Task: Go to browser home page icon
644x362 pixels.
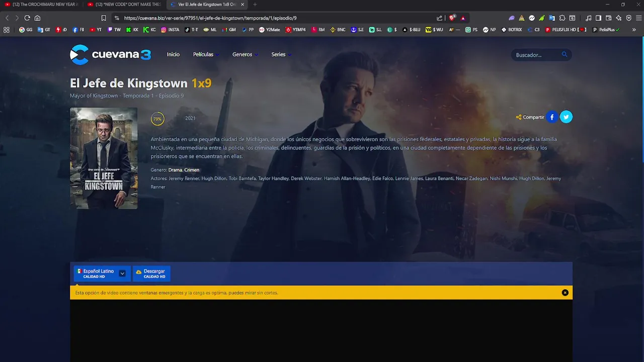Action: (37, 18)
